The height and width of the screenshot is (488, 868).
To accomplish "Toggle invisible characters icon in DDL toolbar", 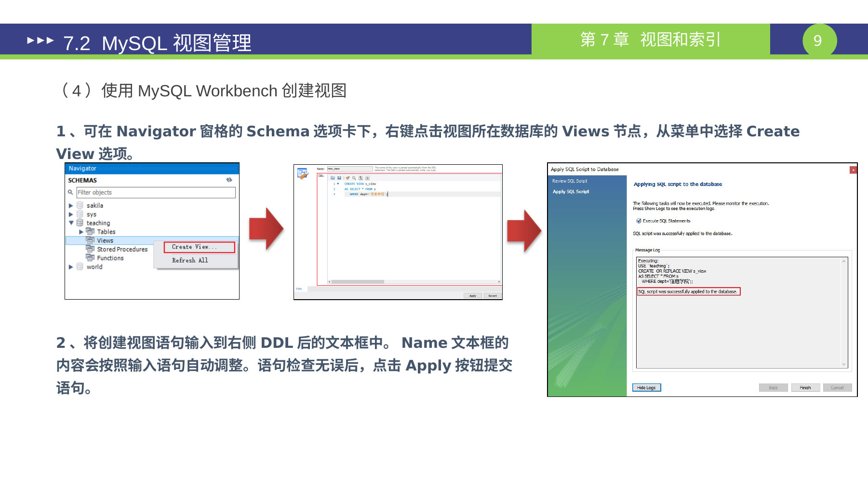I will point(361,178).
